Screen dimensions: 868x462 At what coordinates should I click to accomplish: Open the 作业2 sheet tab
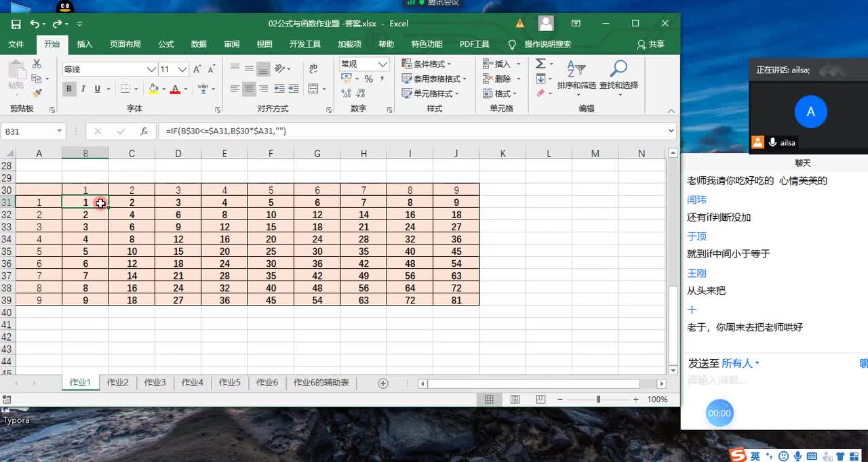coord(117,383)
